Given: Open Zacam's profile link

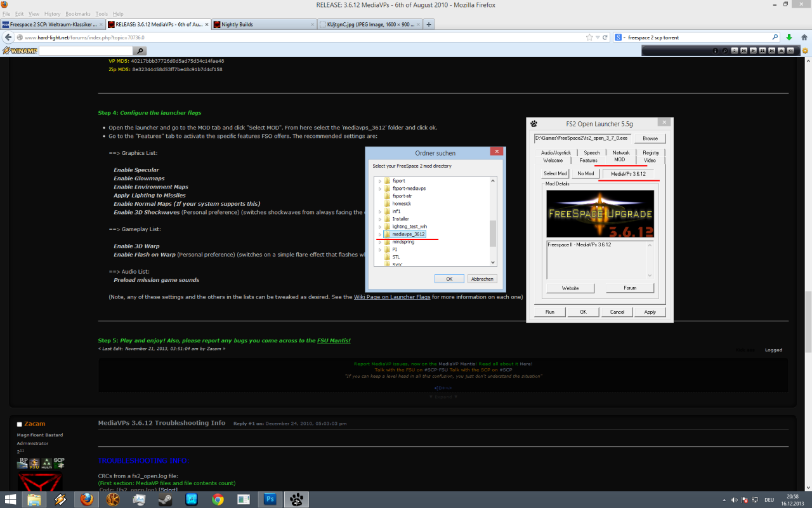Looking at the screenshot, I should click(35, 424).
